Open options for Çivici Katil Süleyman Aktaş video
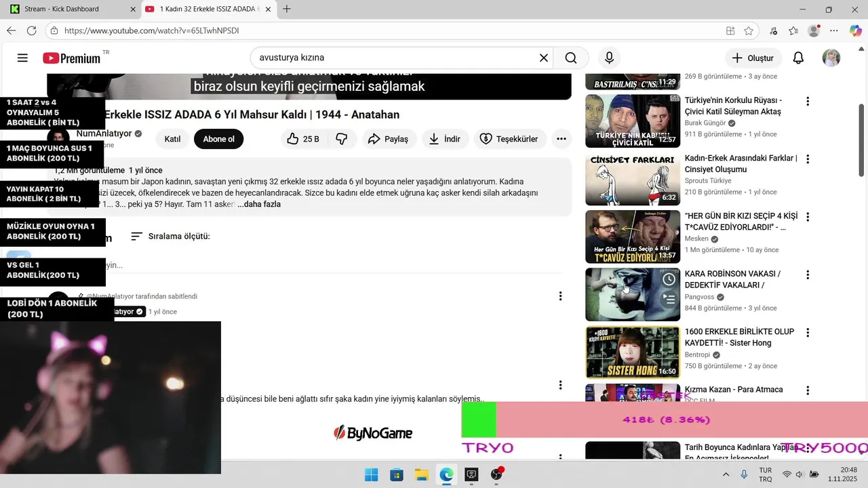The width and height of the screenshot is (868, 488). pyautogui.click(x=808, y=101)
